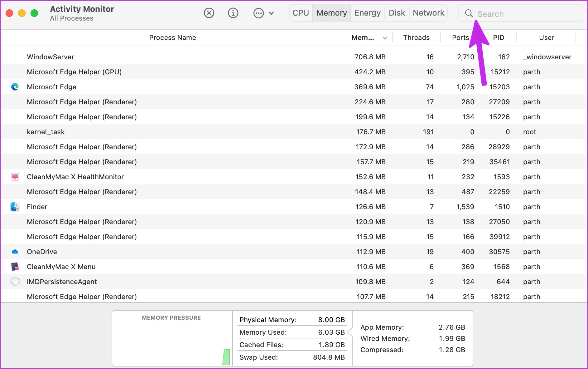
Task: Click the App Memory 2.76 GB entry
Action: [x=412, y=327]
